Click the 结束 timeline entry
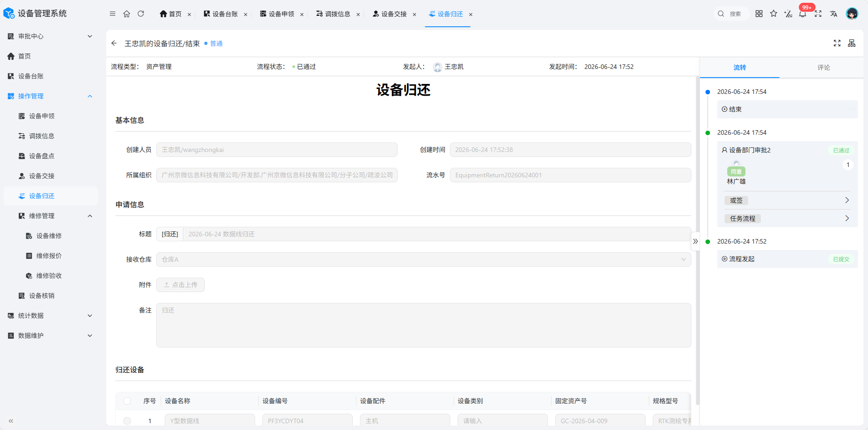 point(787,109)
